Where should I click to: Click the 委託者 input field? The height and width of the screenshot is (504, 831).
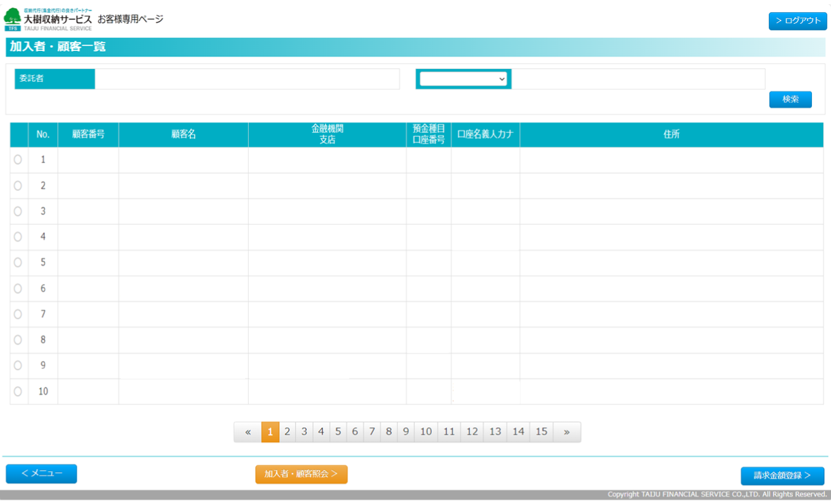click(x=247, y=79)
